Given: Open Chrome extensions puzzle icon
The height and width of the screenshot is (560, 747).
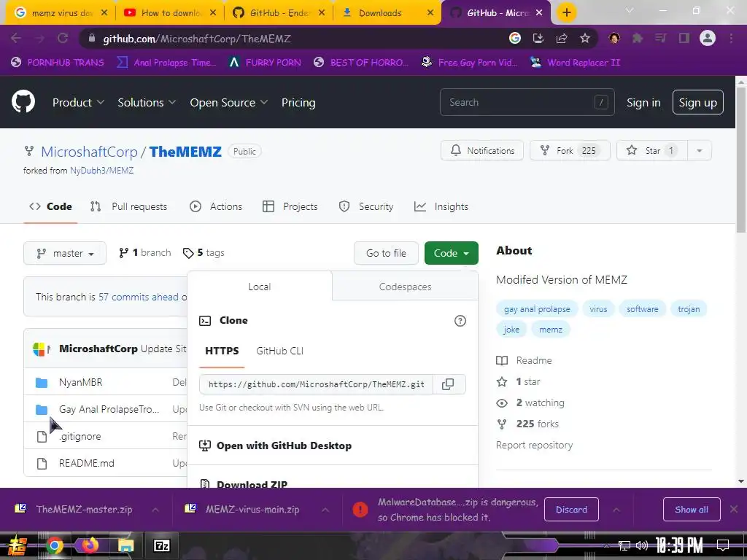Looking at the screenshot, I should coord(638,39).
